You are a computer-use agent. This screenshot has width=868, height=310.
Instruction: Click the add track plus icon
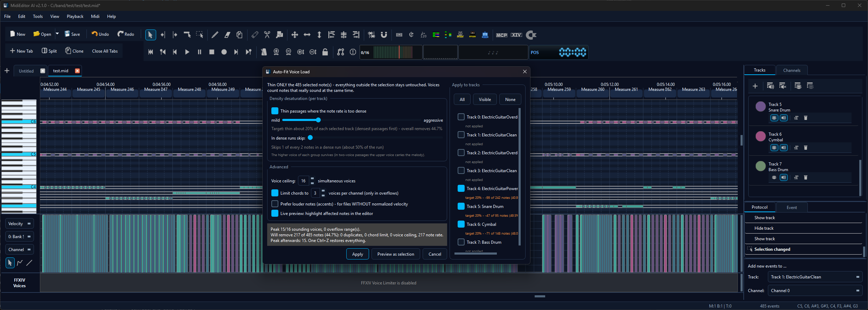[755, 86]
